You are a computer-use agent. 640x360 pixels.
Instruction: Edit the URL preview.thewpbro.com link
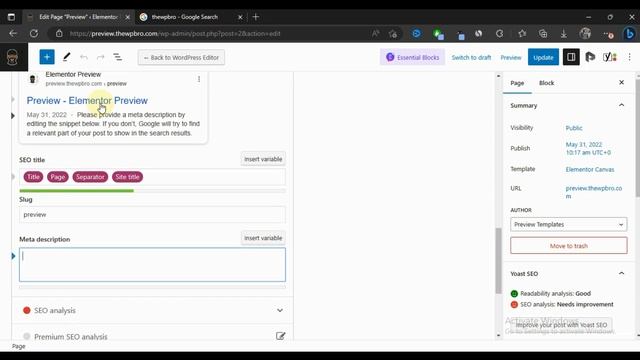click(593, 192)
